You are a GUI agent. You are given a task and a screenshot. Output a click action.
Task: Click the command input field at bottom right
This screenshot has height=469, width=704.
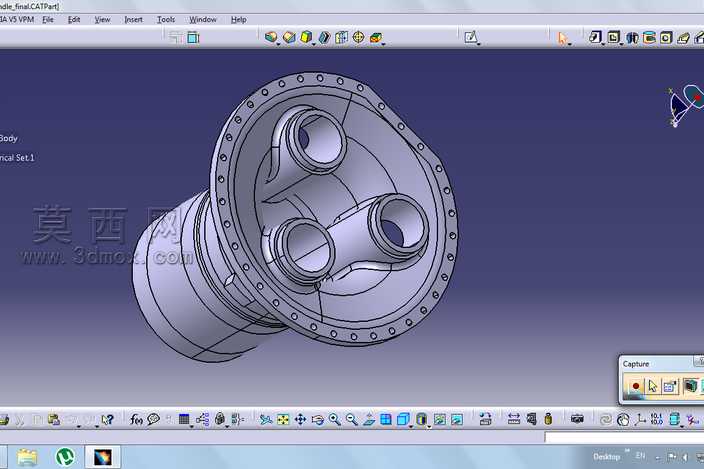tap(624, 437)
